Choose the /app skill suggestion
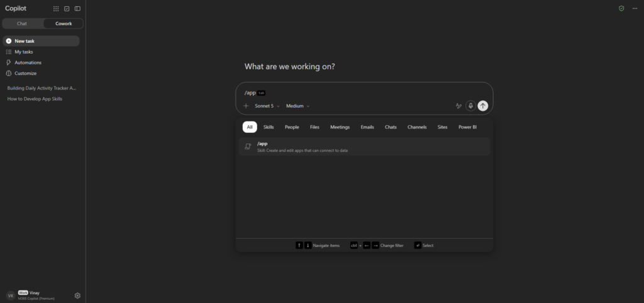The image size is (644, 303). [x=364, y=146]
